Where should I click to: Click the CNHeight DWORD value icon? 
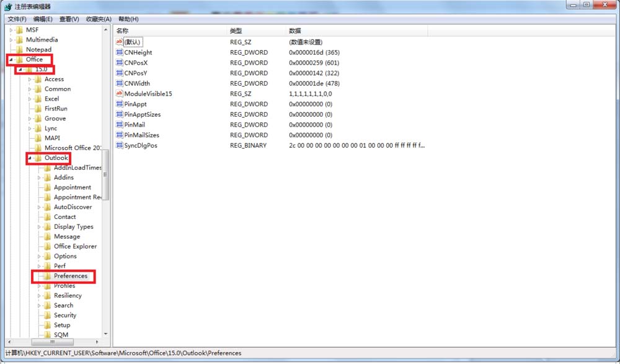click(120, 53)
